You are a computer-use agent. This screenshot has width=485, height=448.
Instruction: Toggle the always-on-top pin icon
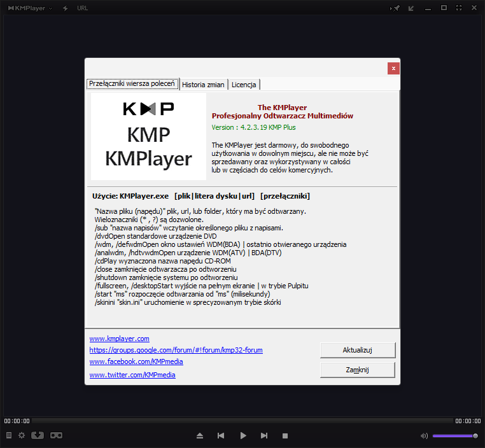point(395,8)
